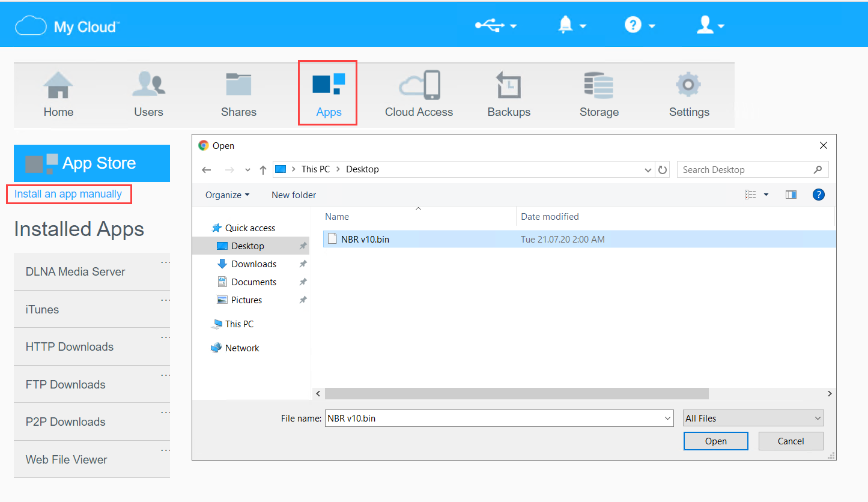Open the USB devices menu
This screenshot has width=868, height=502.
(491, 25)
